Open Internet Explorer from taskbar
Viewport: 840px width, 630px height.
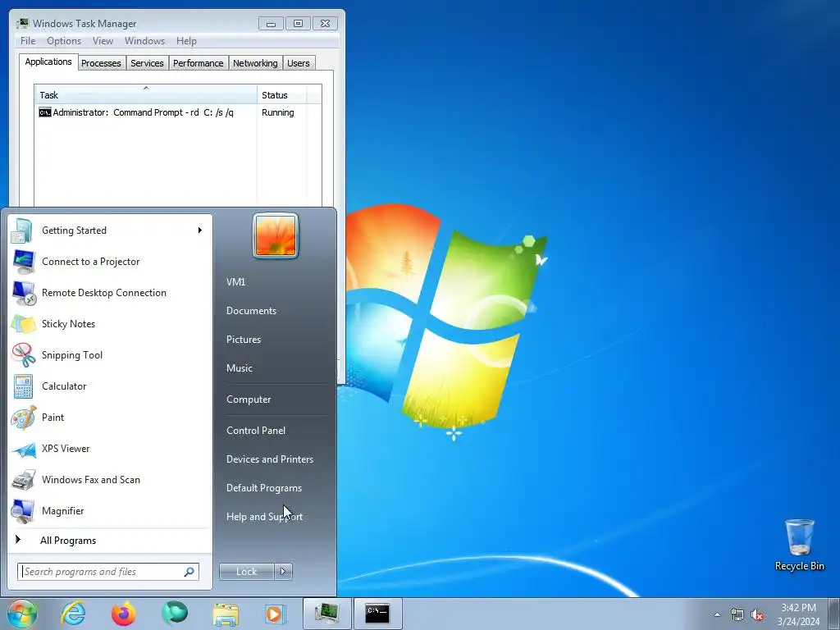[x=73, y=614]
